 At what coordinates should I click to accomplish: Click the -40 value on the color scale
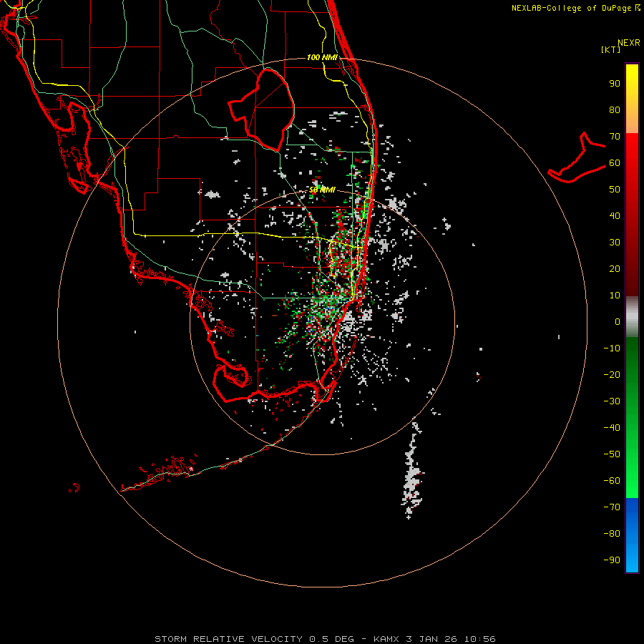612,428
